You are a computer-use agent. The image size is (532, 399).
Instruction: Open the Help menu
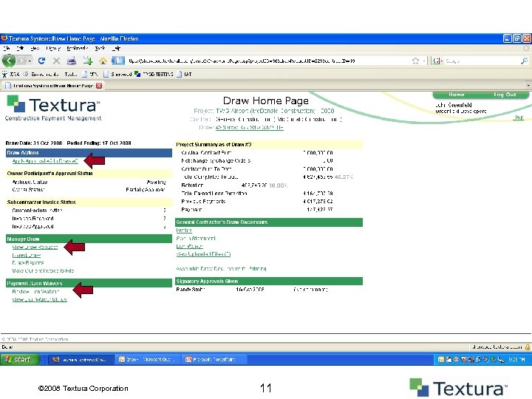[x=117, y=49]
